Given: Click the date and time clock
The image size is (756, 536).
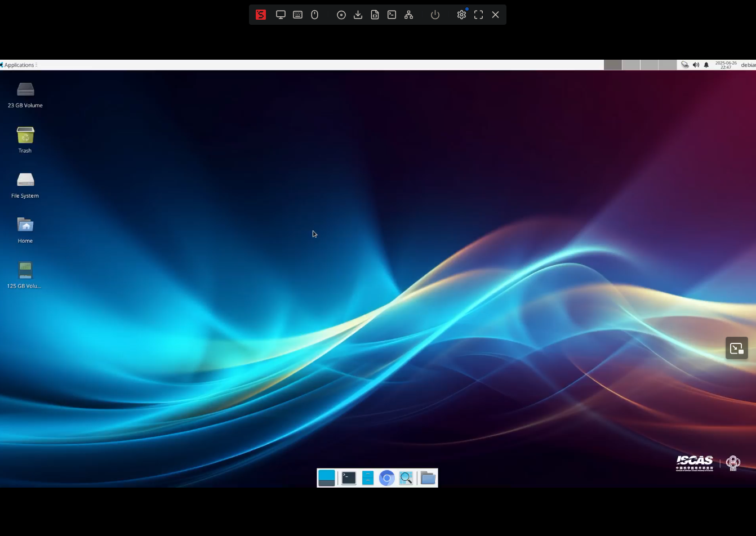Looking at the screenshot, I should [726, 65].
